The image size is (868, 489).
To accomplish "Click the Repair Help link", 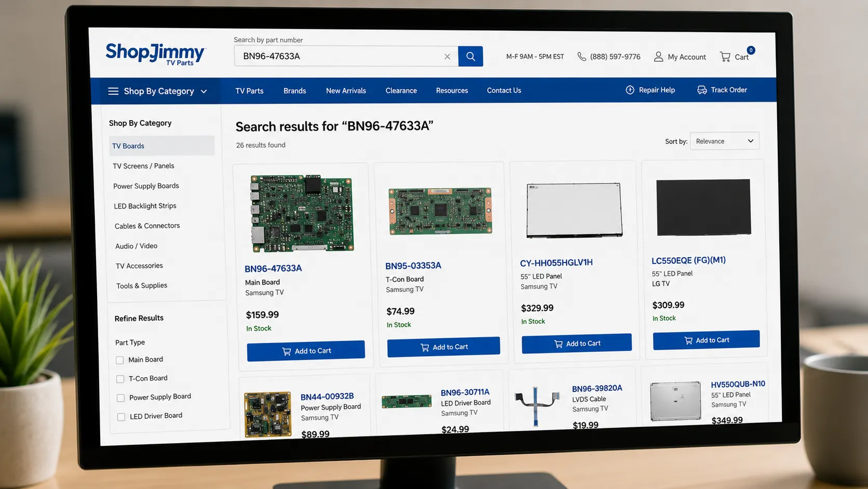I will coord(657,90).
